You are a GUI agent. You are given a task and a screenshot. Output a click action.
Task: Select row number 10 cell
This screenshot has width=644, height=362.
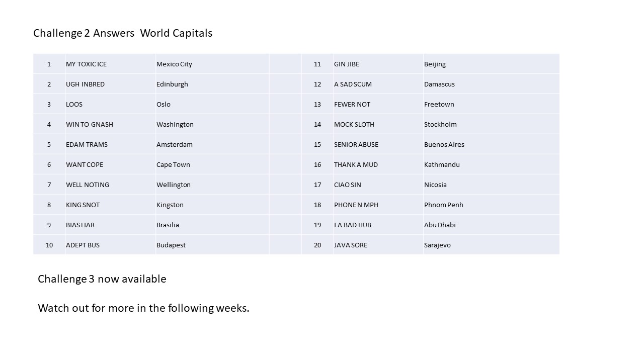point(49,245)
